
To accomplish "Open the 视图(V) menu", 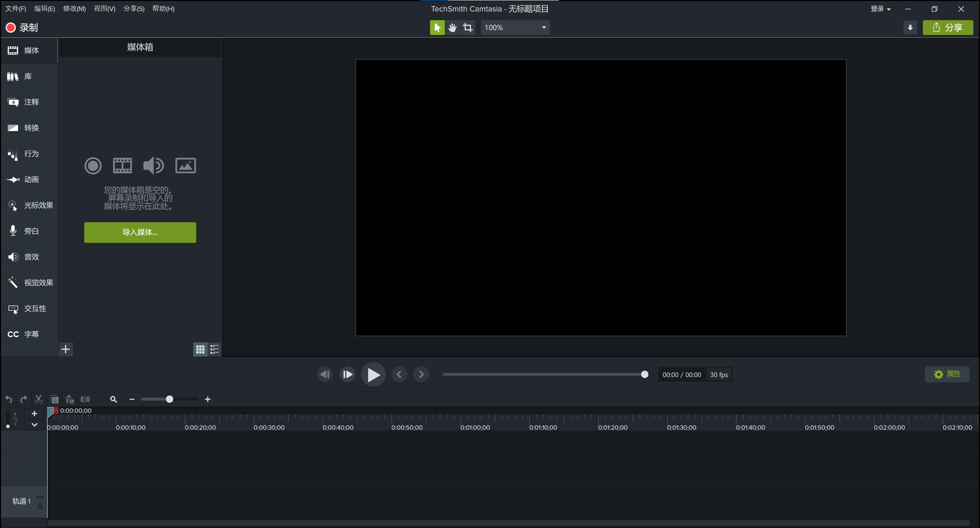I will 104,9.
